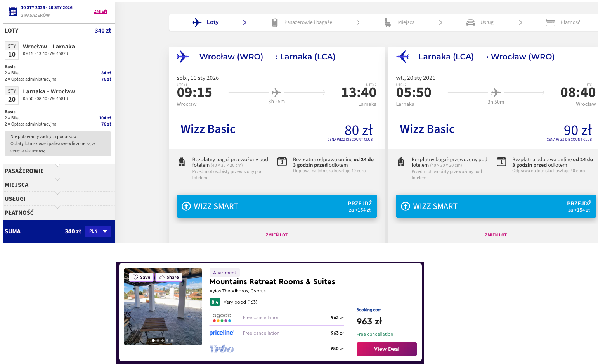Click chevron after Miejsca step
598x364 pixels.
(440, 22)
